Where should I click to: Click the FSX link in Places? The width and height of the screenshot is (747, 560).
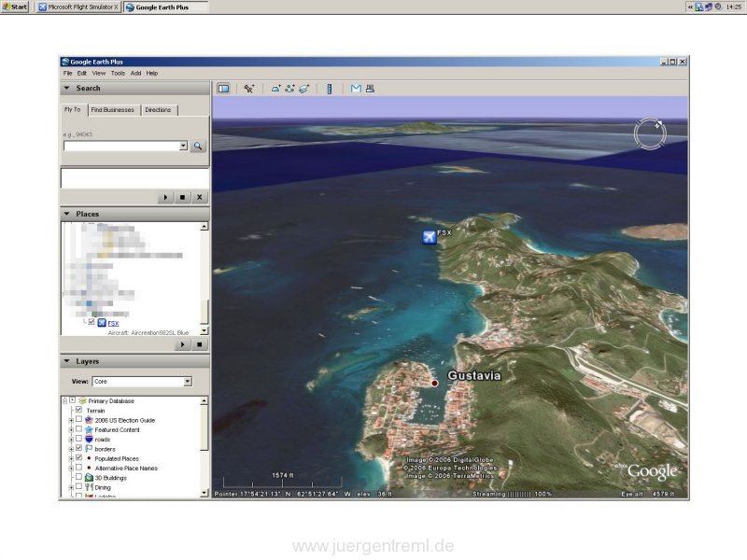pyautogui.click(x=113, y=323)
